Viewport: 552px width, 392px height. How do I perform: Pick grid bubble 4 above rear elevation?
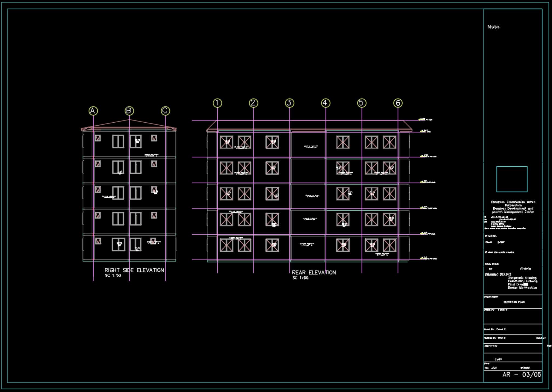[x=326, y=103]
